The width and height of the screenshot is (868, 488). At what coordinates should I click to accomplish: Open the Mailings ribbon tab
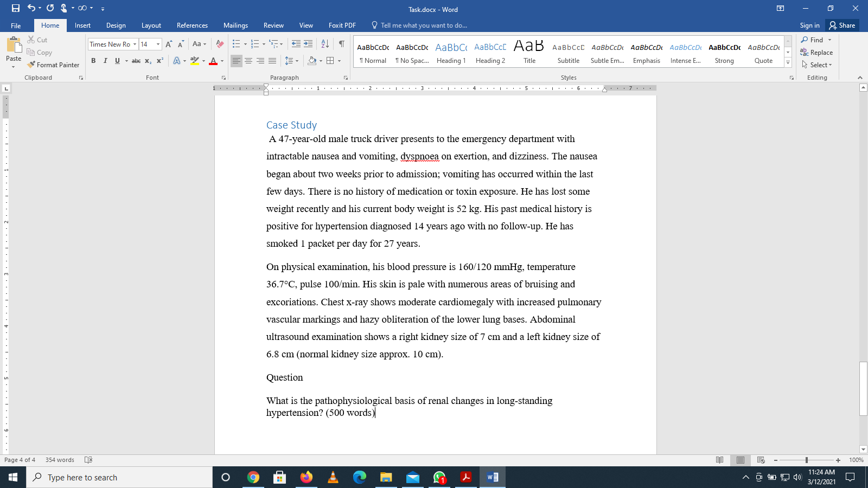pyautogui.click(x=235, y=25)
